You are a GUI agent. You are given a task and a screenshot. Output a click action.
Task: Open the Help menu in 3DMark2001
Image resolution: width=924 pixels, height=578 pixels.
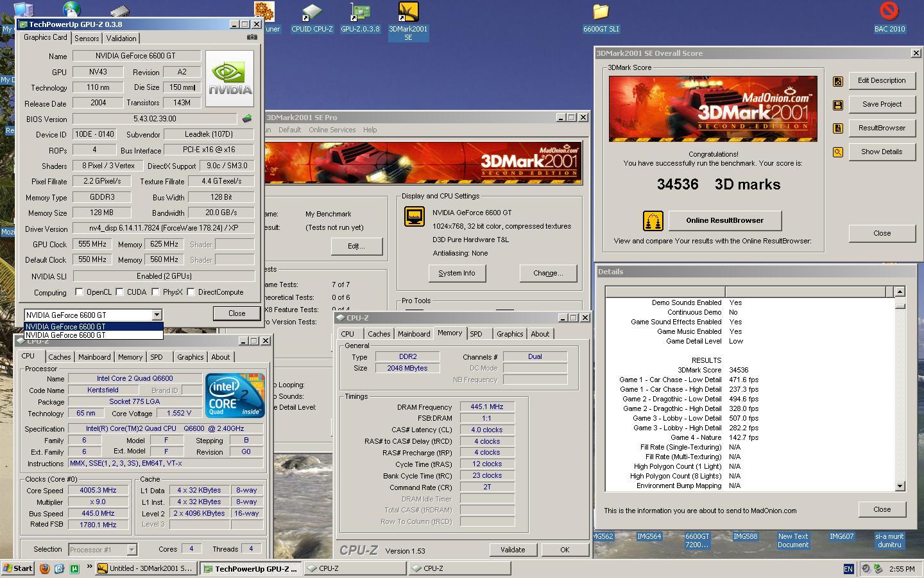click(370, 130)
